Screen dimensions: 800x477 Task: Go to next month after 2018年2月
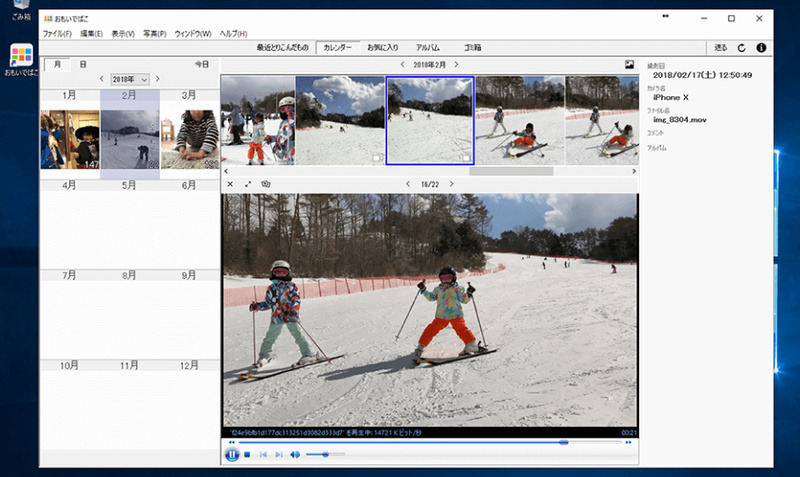[x=456, y=65]
